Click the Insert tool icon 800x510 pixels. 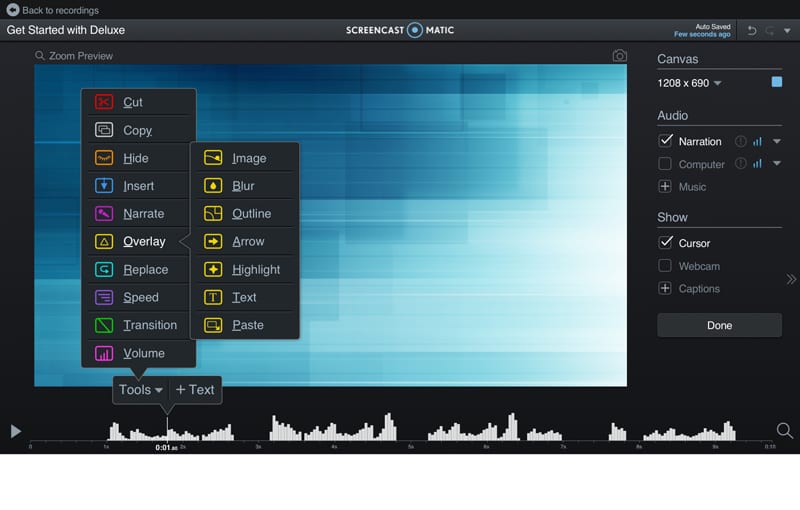[104, 186]
